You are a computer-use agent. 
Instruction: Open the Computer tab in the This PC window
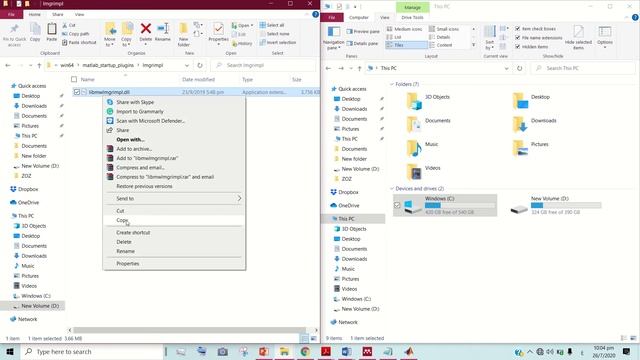[359, 18]
